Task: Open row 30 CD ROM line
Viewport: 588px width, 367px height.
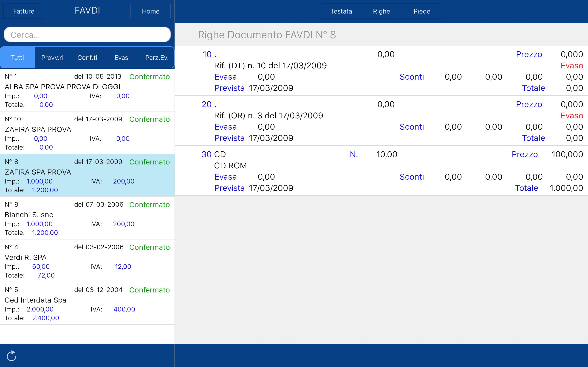Action: [x=381, y=171]
